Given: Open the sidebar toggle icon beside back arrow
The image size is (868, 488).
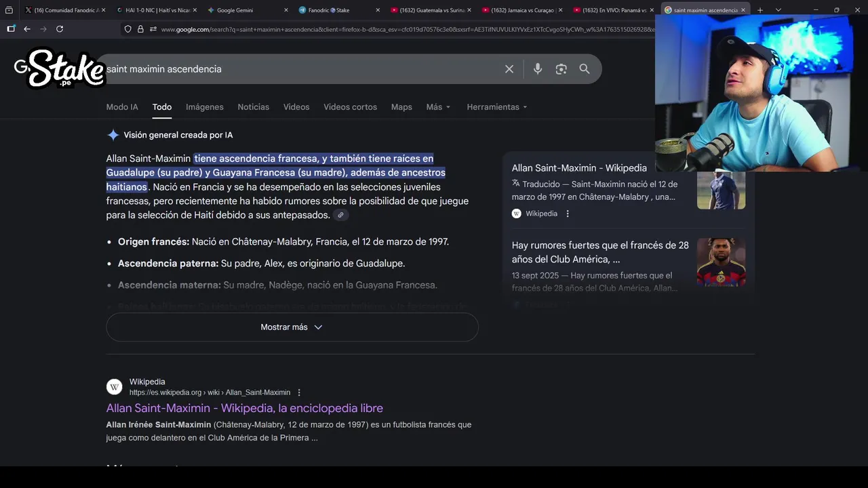Looking at the screenshot, I should pos(11,29).
